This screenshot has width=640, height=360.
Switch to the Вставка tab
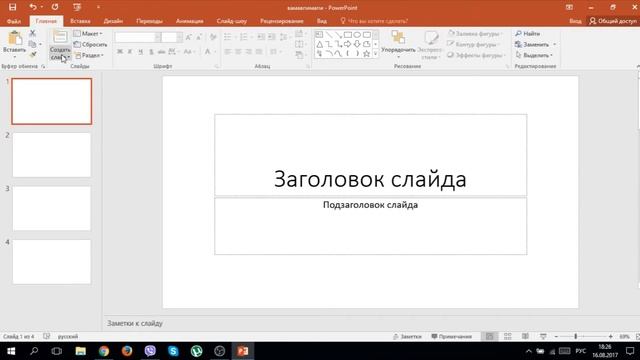[x=80, y=21]
